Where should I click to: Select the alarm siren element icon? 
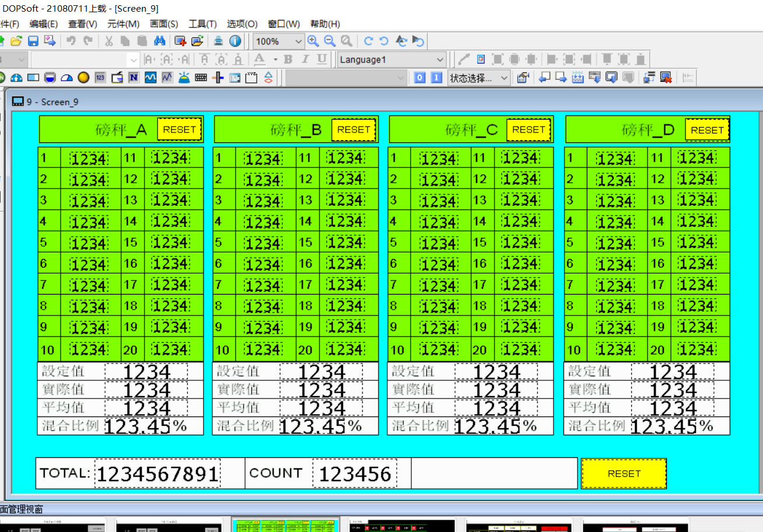point(184,78)
